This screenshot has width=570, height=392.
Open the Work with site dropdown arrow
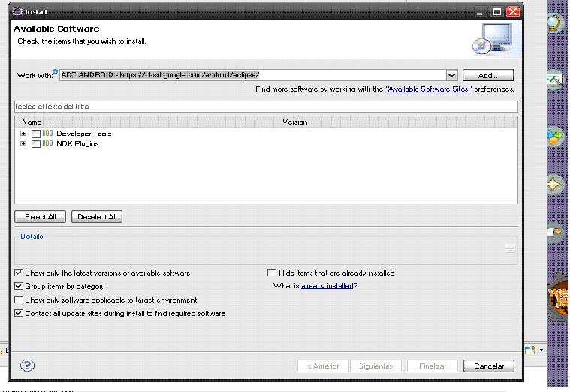click(451, 75)
